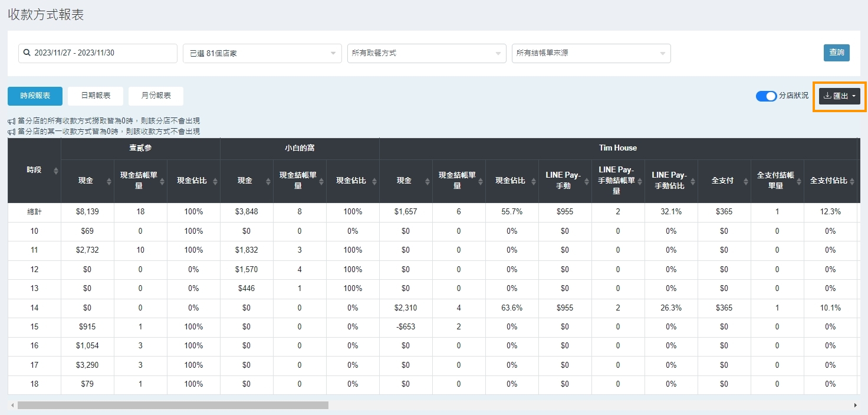Click the horizontal scrollbar thumb
Image resolution: width=868 pixels, height=415 pixels.
[x=172, y=406]
